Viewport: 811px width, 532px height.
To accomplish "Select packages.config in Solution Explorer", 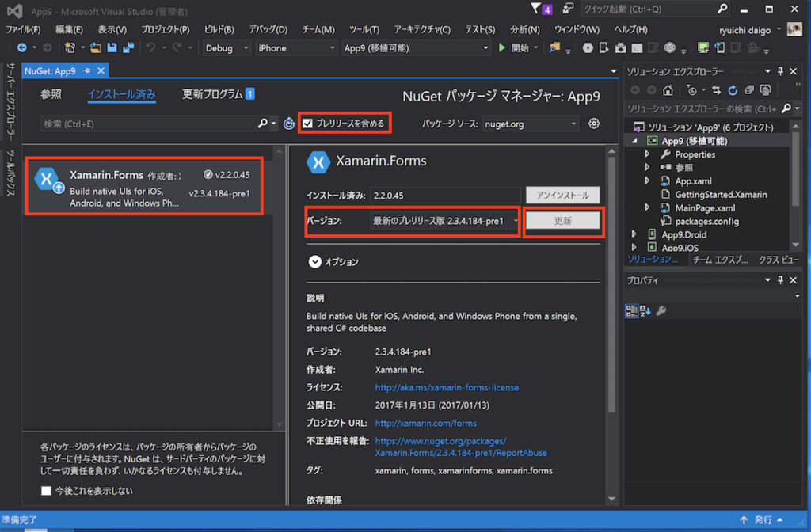I will pos(706,222).
